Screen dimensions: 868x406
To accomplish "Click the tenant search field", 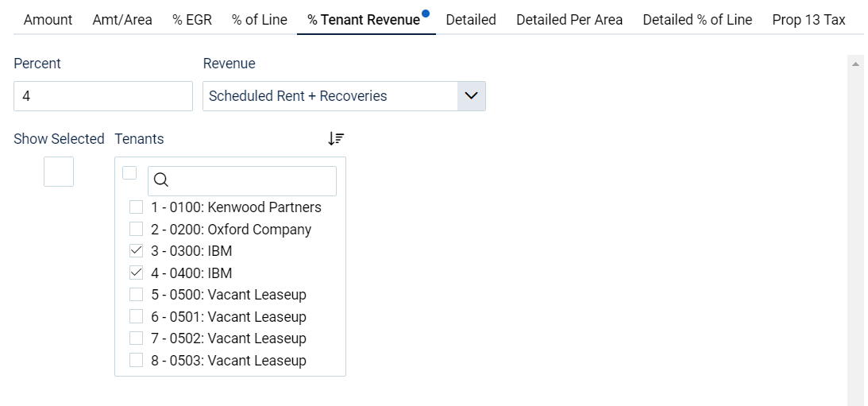I will point(242,180).
